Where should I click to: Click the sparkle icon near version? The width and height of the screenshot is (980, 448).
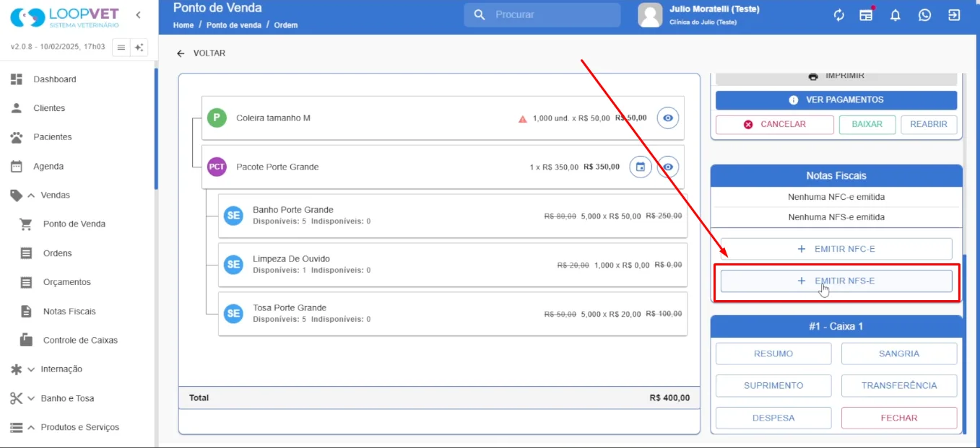[139, 47]
